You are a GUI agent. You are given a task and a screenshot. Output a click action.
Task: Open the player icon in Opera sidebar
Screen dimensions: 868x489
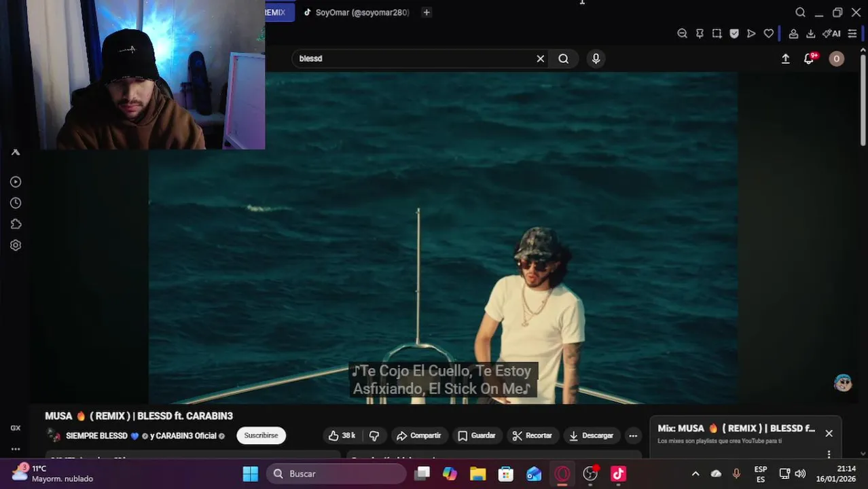[x=16, y=182]
